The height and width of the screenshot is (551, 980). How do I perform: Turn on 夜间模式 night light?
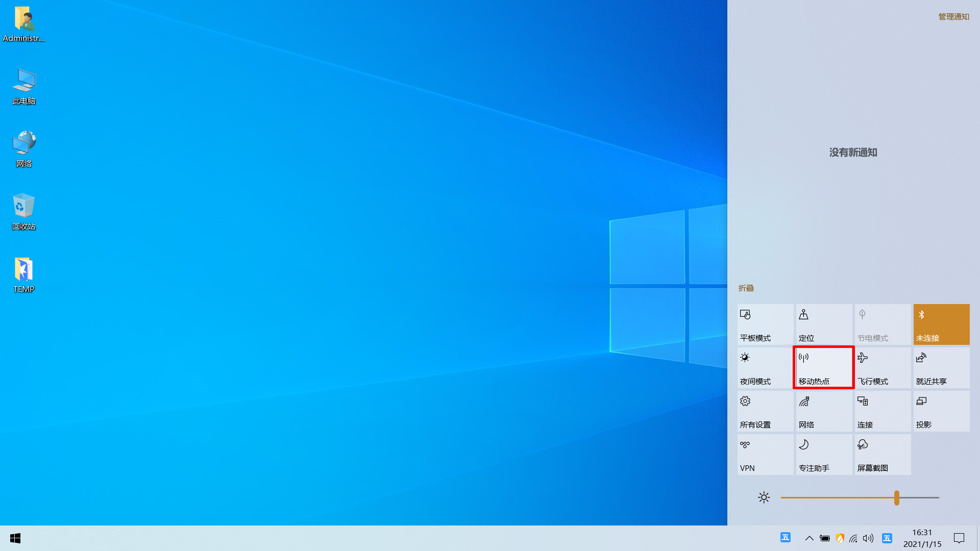pos(765,367)
